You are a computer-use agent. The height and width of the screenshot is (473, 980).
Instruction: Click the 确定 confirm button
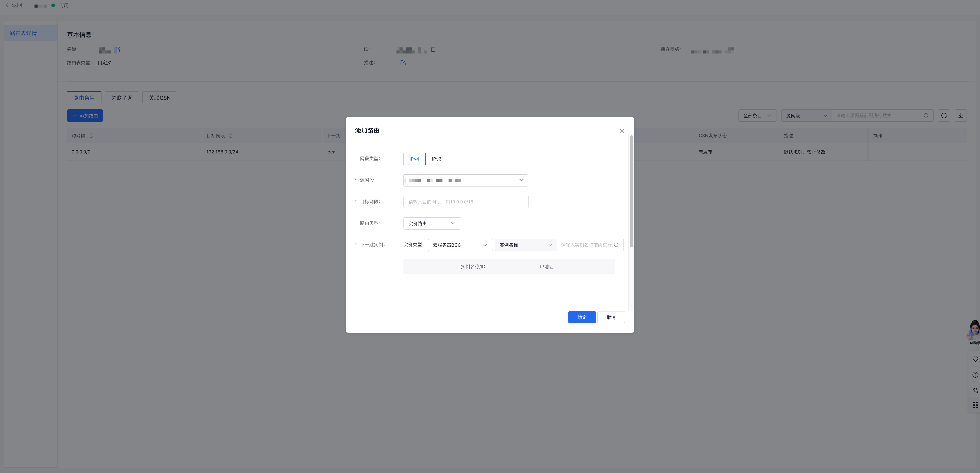[582, 317]
